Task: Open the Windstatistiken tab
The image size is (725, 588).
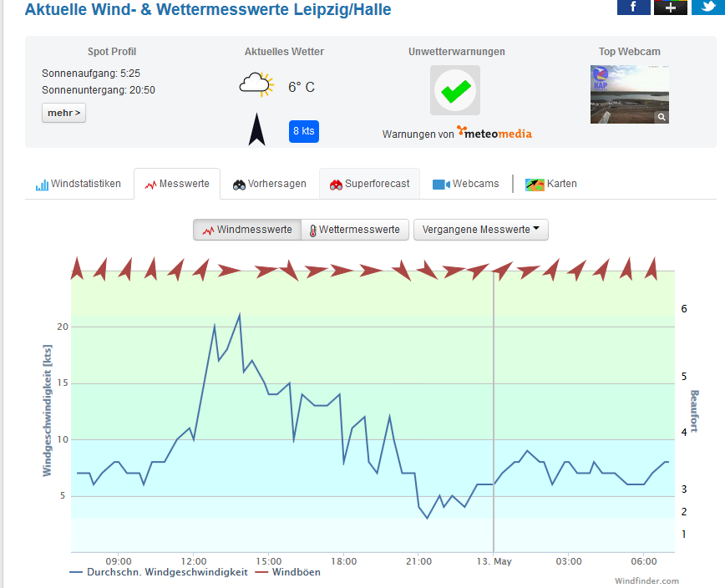Action: [x=79, y=184]
